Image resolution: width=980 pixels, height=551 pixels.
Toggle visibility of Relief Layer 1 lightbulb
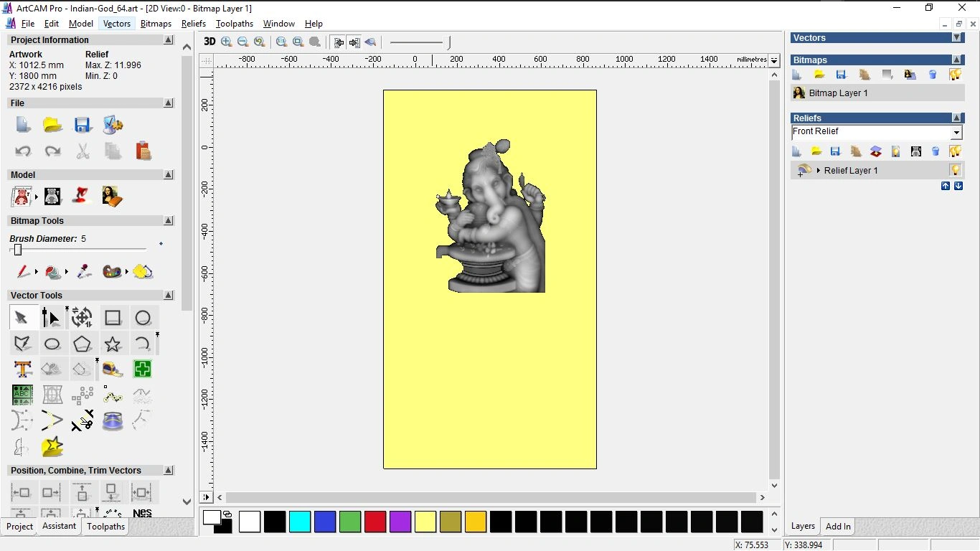[955, 170]
